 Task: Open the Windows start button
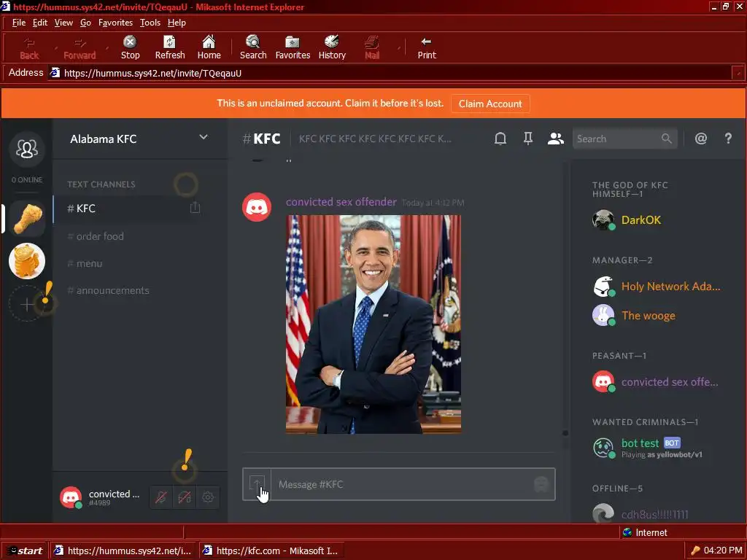25,551
